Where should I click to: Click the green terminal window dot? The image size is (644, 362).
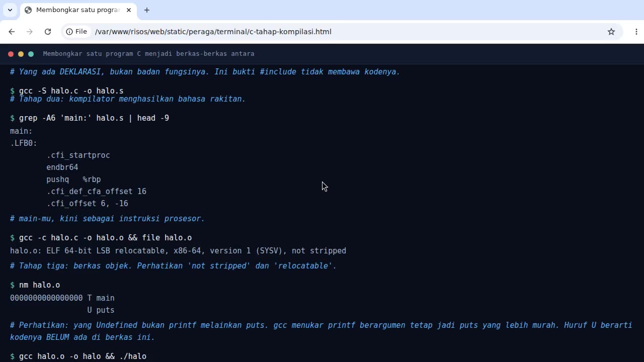(31, 54)
